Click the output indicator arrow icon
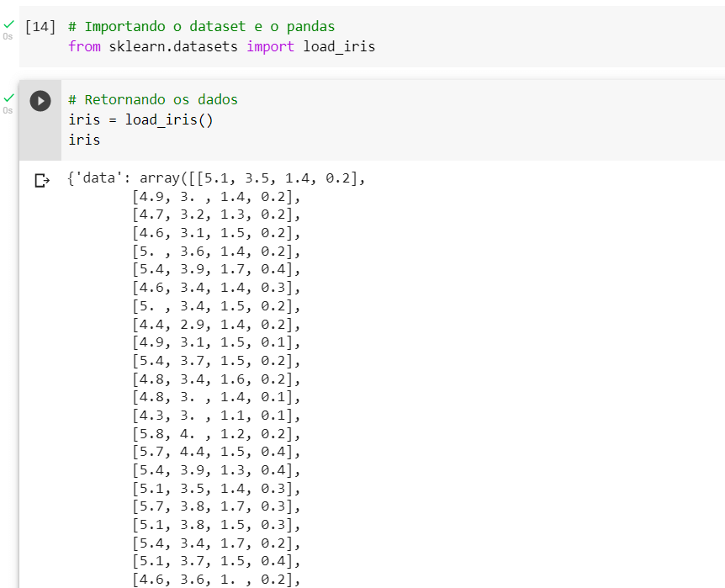The height and width of the screenshot is (588, 725). click(x=40, y=178)
